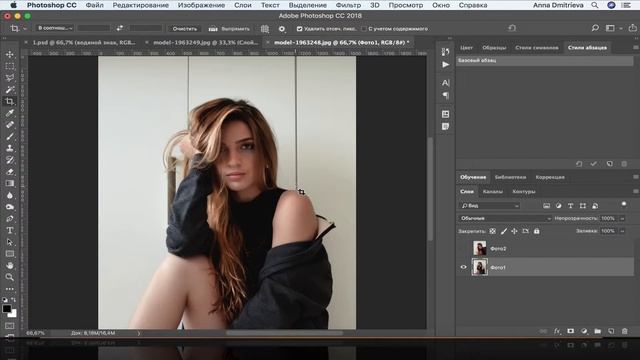Image resolution: width=640 pixels, height=360 pixels.
Task: Open Crop tool preset picker arrow
Action: point(24,29)
